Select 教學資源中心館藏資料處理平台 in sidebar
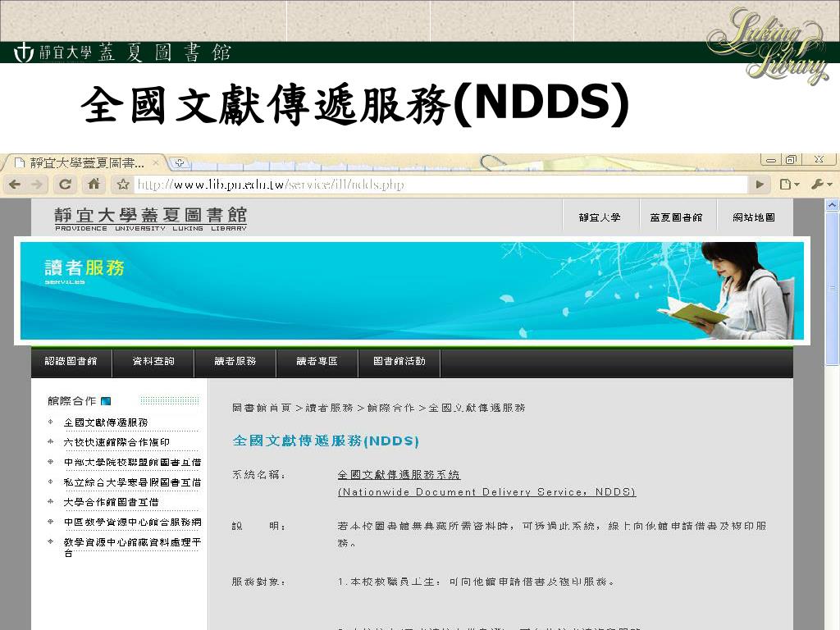Viewport: 840px width, 630px height. (x=132, y=547)
